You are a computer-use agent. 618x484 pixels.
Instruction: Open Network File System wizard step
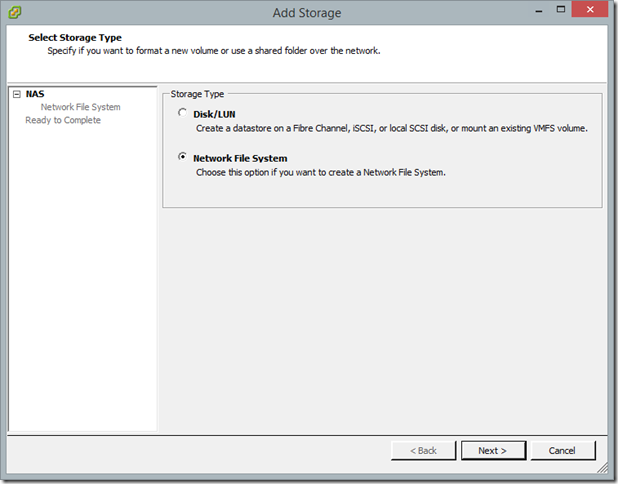(80, 107)
